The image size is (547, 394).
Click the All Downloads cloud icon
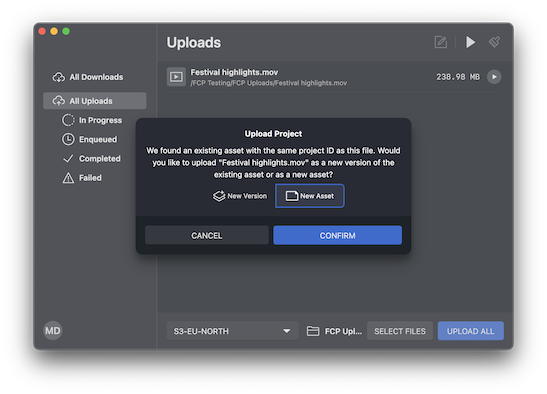coord(59,77)
